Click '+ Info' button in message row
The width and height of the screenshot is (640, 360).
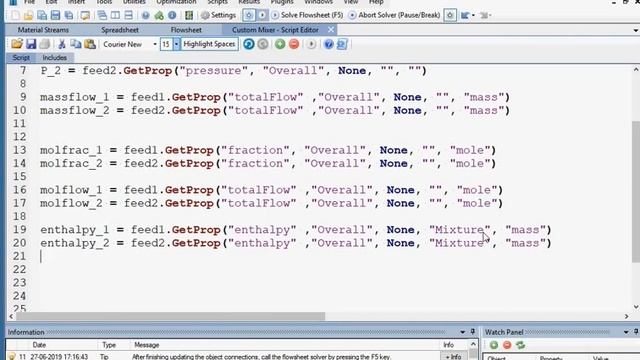453,357
